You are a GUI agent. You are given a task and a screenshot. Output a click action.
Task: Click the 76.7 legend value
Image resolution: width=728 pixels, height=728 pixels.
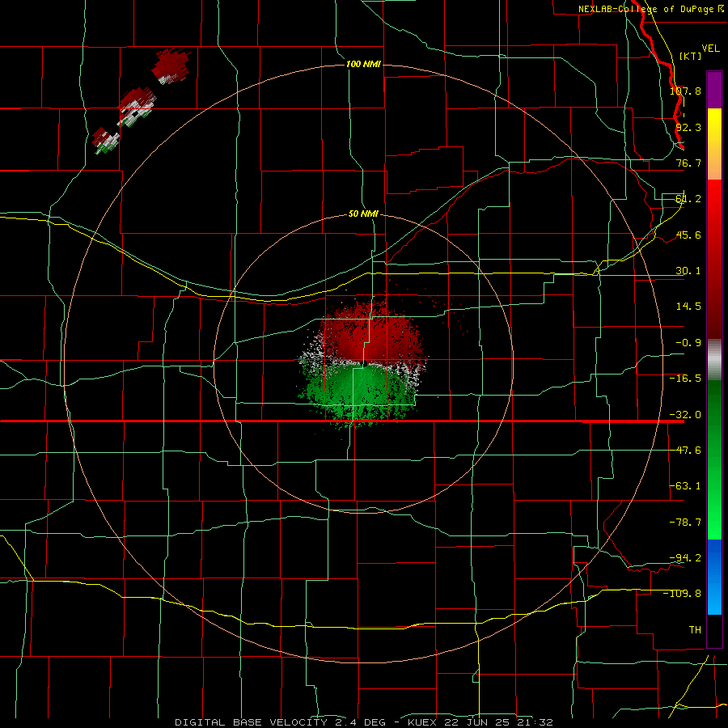click(x=688, y=163)
